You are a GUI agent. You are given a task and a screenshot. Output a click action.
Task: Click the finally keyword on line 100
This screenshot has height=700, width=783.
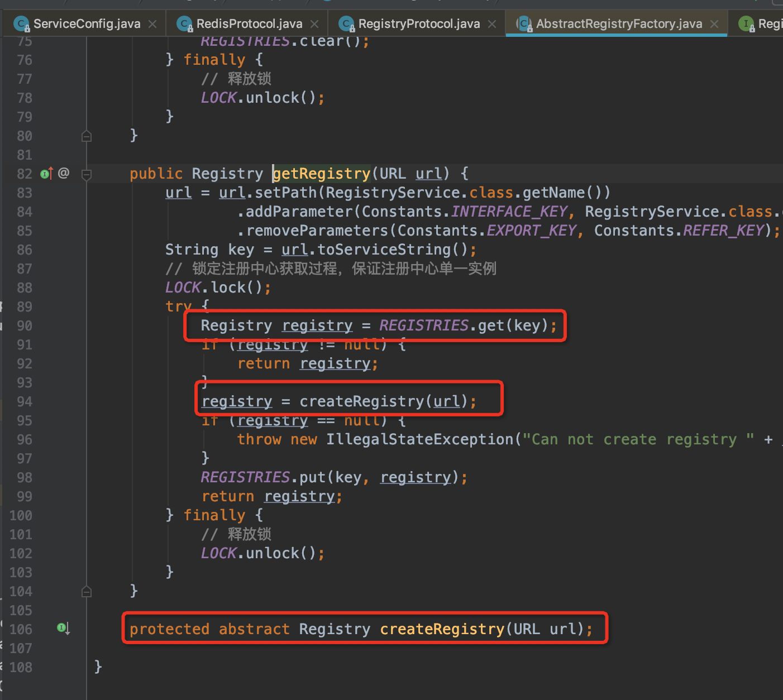coord(214,515)
